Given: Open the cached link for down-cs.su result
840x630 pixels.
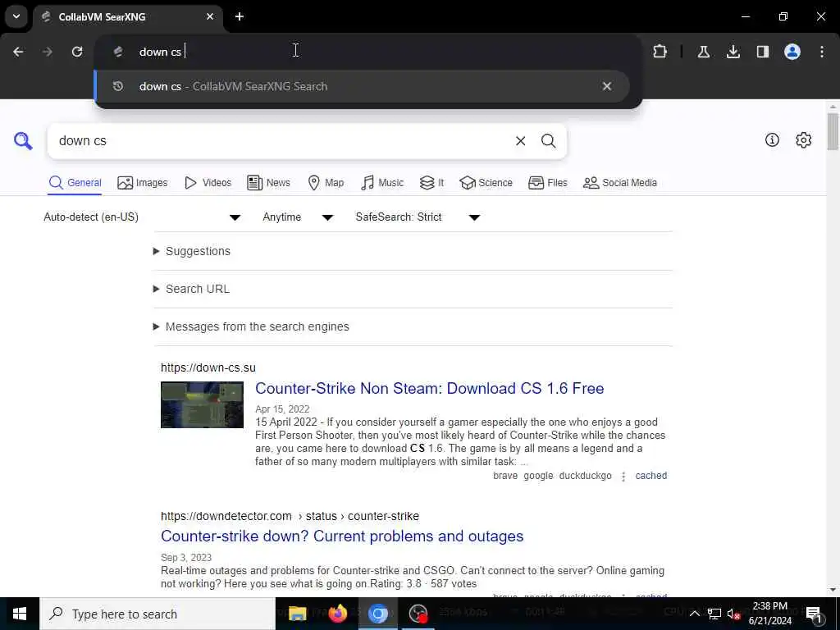Looking at the screenshot, I should click(x=651, y=476).
